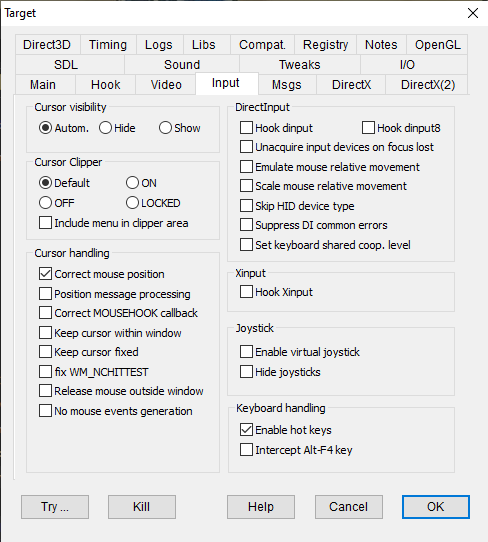Screen dimensions: 488x542
Task: Switch to the Video tab
Action: [x=166, y=85]
